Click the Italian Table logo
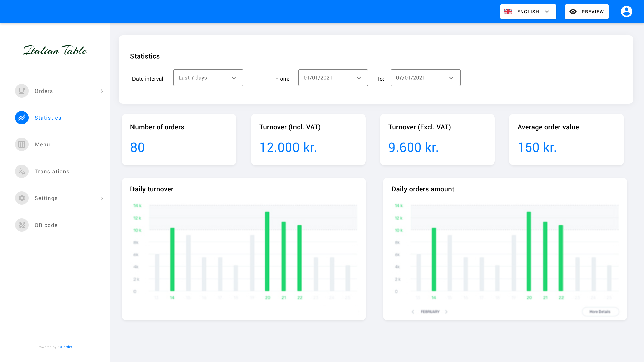 pyautogui.click(x=55, y=50)
